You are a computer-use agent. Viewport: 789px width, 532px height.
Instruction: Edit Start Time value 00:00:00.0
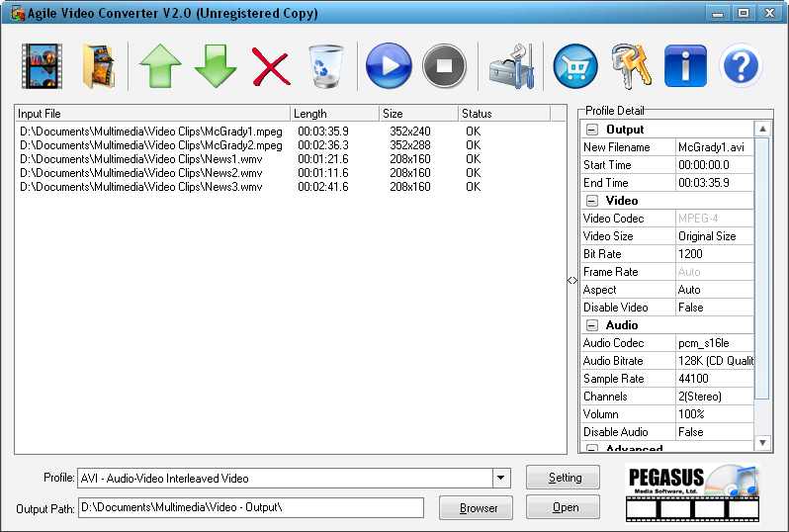click(715, 165)
